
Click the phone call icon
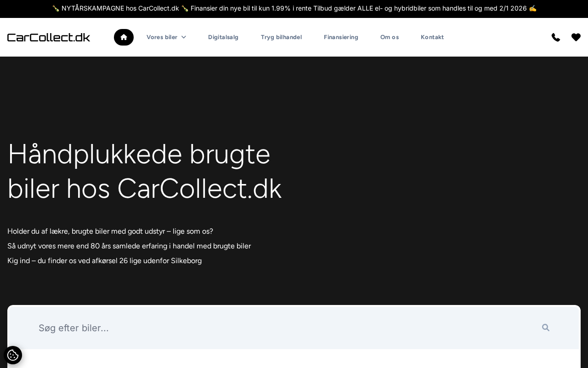tap(556, 37)
